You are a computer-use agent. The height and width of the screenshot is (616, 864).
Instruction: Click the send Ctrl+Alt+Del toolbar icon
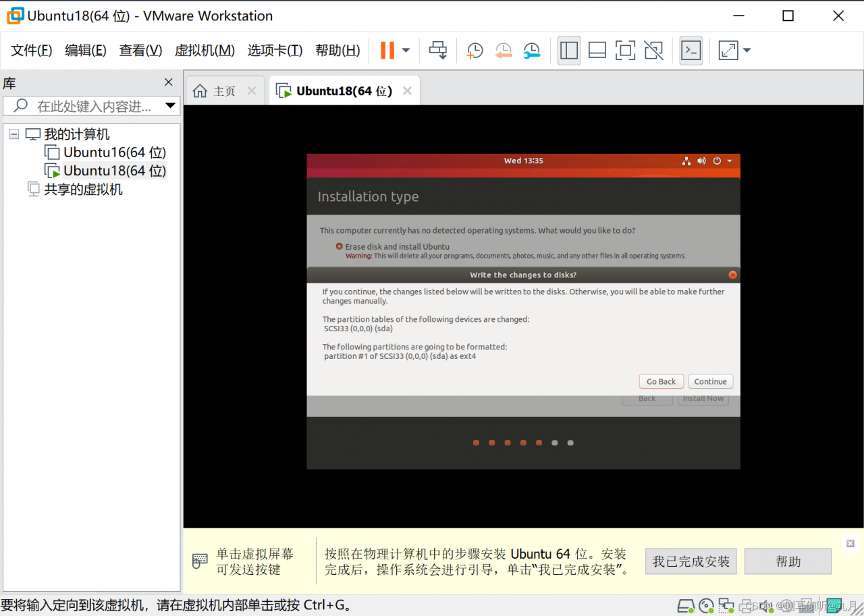click(x=438, y=51)
